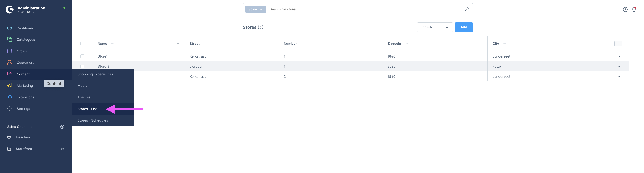Viewport: 644px width, 173px height.
Task: Open the Store search type dropdown
Action: pos(256,9)
